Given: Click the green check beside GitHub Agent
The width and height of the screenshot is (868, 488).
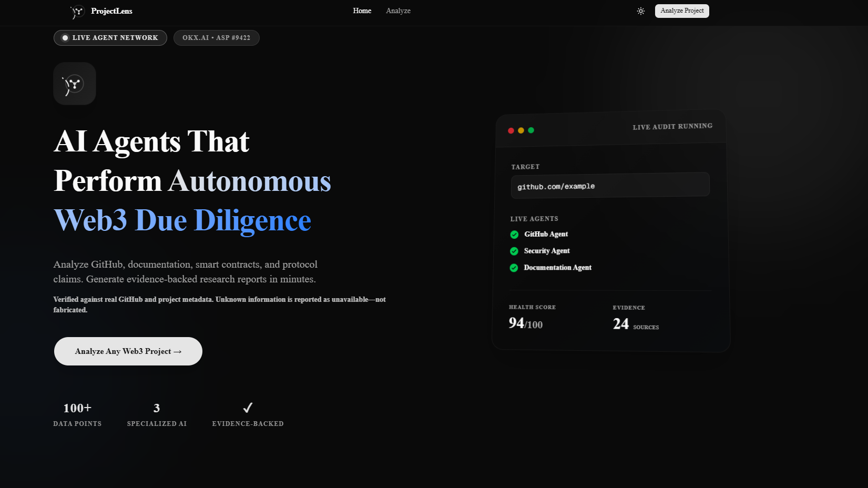Looking at the screenshot, I should 514,235.
